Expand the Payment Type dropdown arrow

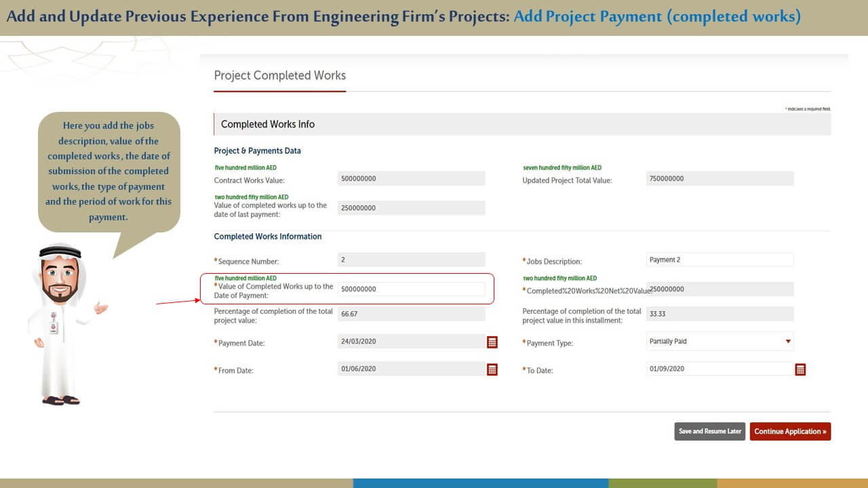(x=787, y=342)
